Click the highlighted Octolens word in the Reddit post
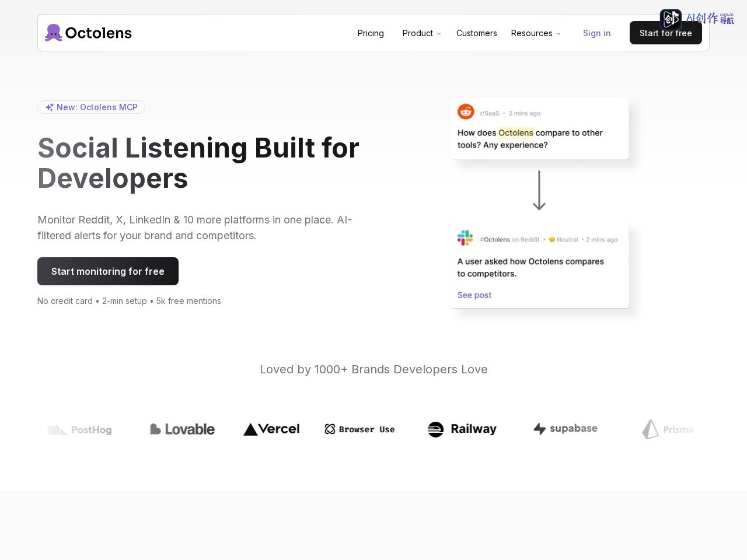 tap(516, 133)
